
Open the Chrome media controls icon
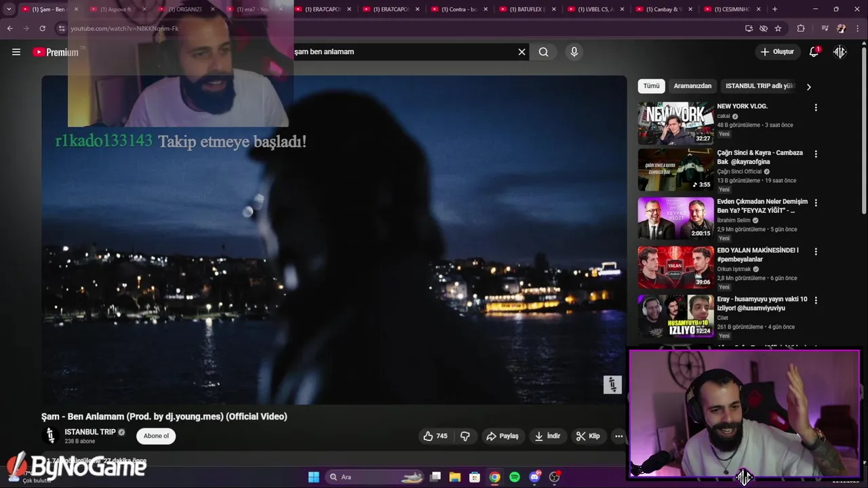click(x=825, y=28)
